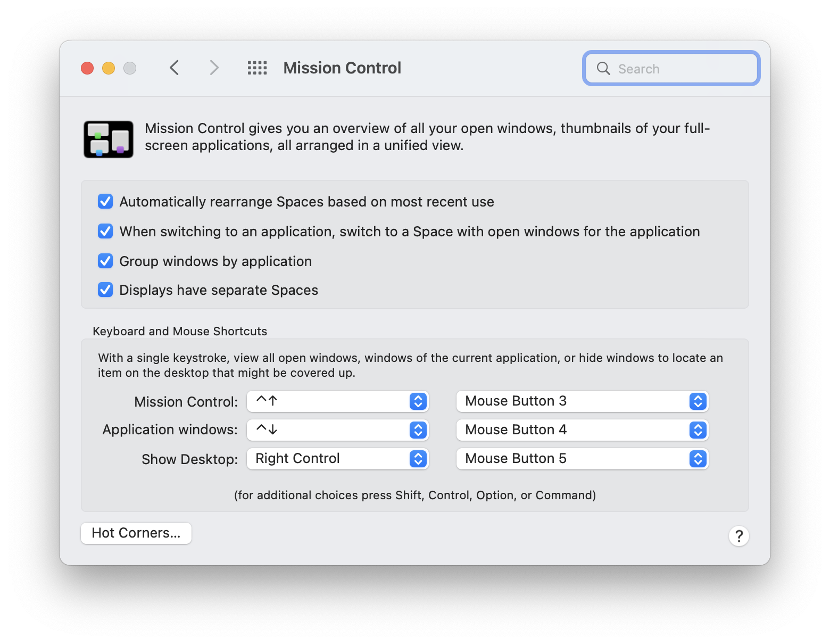Close the window with the red button

coord(87,68)
